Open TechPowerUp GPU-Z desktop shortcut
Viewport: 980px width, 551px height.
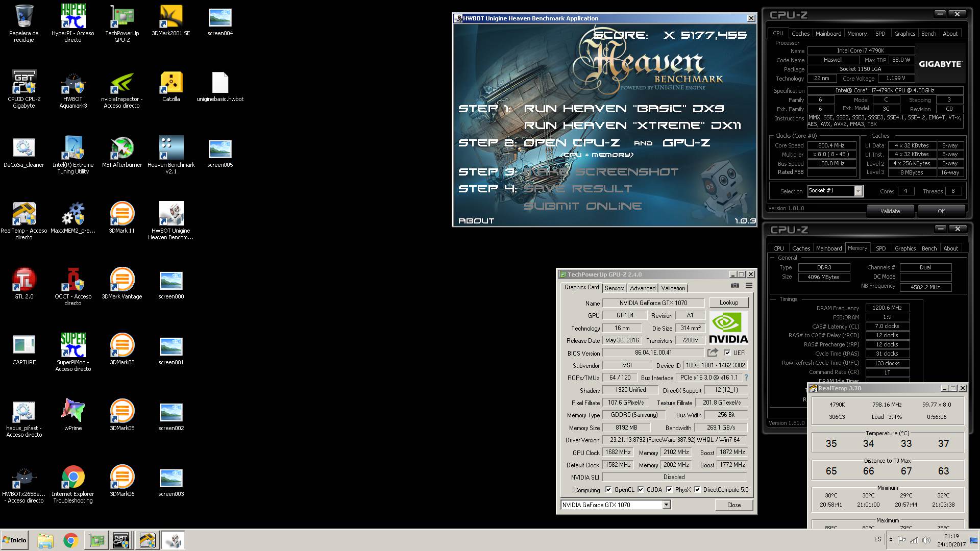pyautogui.click(x=122, y=23)
